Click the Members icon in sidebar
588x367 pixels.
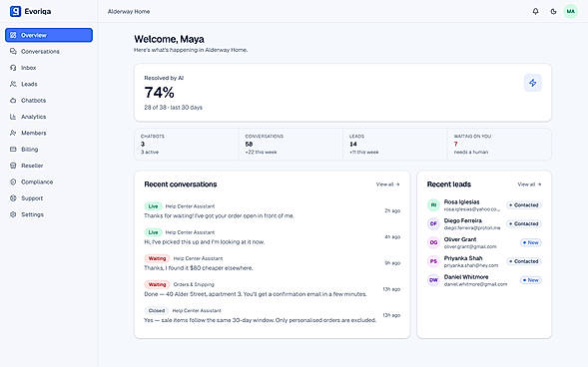(13, 133)
